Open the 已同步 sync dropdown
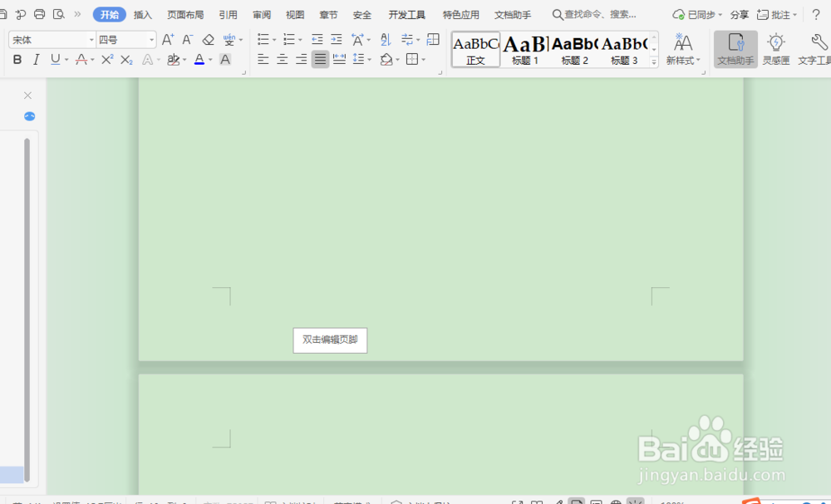 click(x=697, y=15)
